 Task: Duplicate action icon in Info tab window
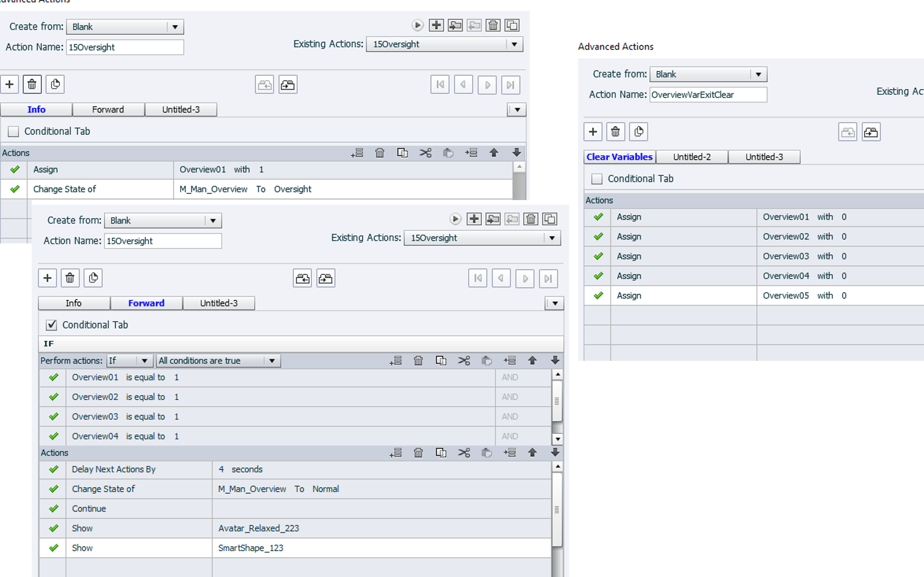[x=512, y=25]
